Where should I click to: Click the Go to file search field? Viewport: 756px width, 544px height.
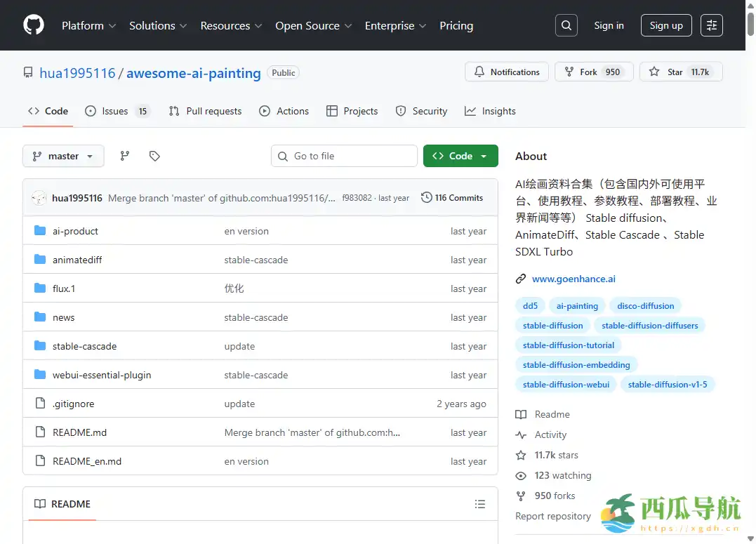[x=344, y=156]
